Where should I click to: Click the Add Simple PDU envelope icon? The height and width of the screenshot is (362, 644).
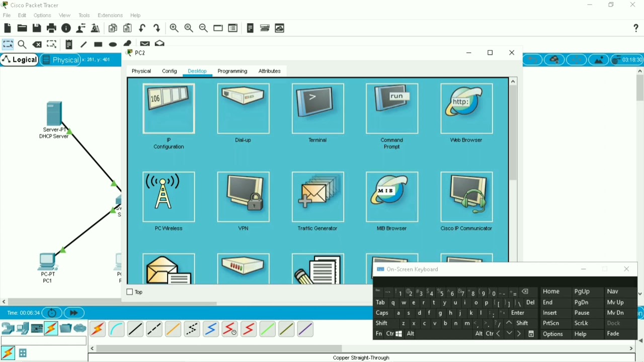click(145, 44)
